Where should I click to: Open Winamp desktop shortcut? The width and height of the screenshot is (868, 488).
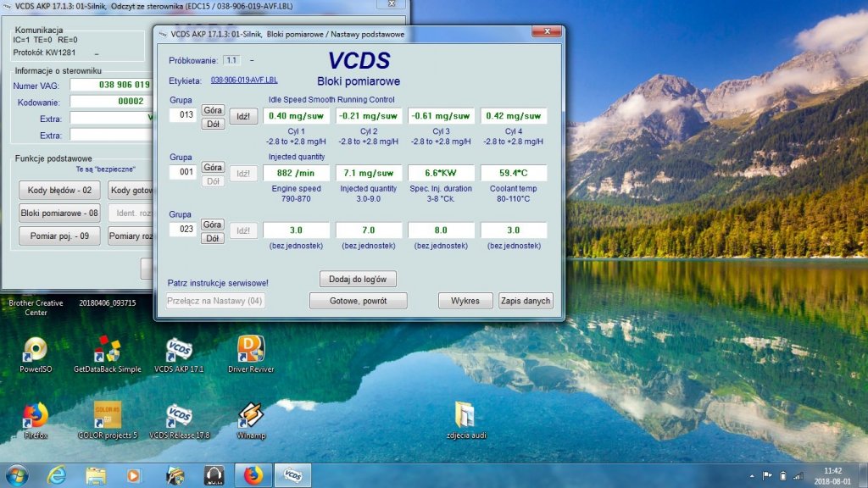point(251,420)
